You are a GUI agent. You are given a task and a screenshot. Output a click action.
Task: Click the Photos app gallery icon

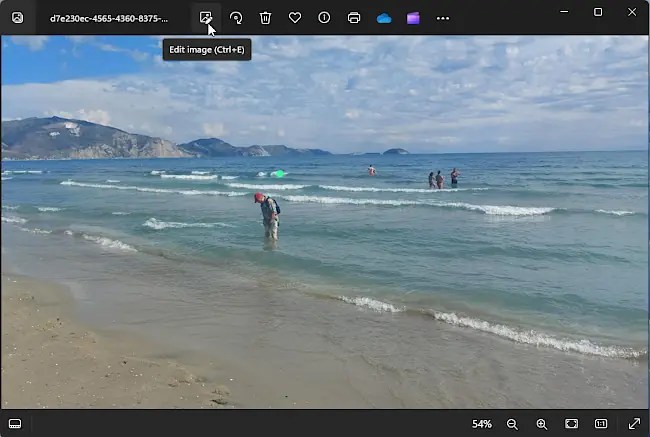(x=17, y=18)
